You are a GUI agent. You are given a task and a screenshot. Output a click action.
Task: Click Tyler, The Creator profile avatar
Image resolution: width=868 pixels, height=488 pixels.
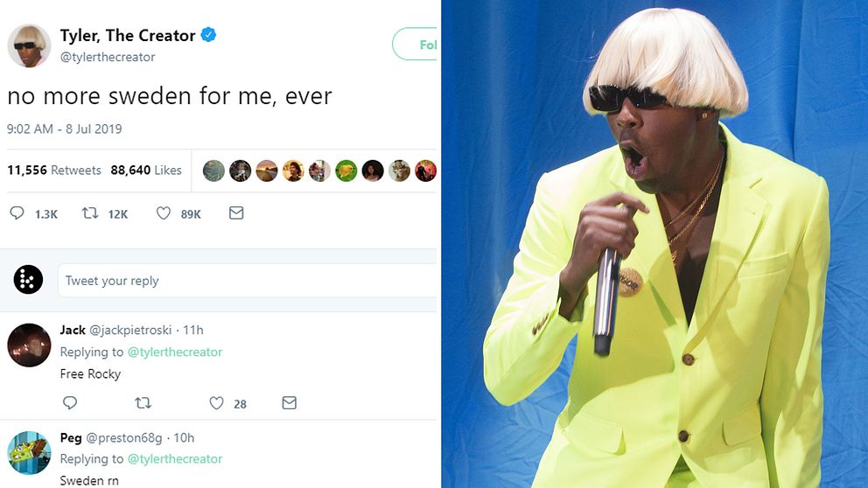click(x=29, y=45)
